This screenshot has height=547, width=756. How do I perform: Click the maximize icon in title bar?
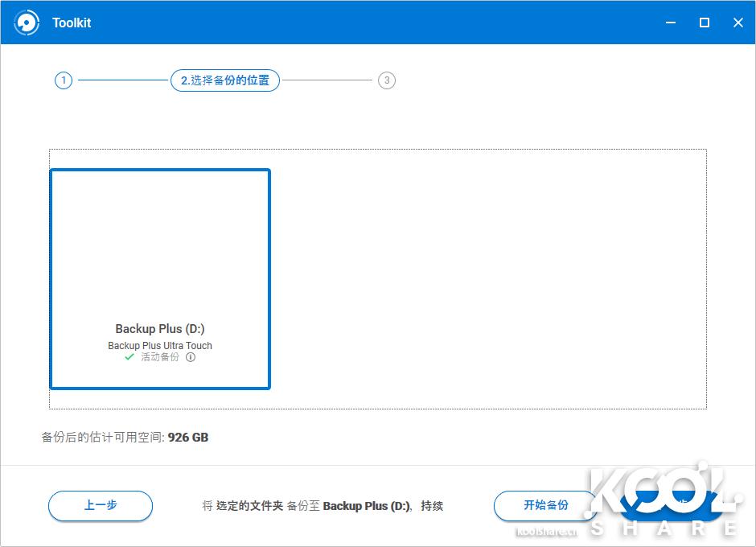[x=704, y=23]
